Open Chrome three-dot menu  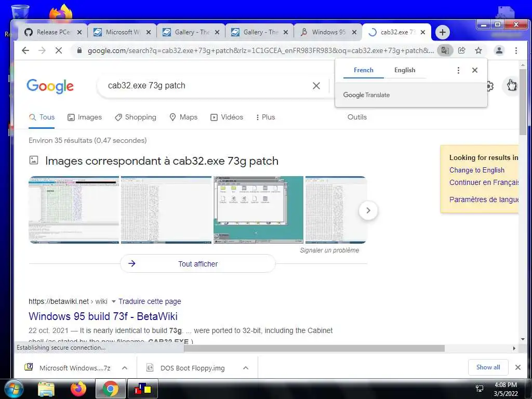[516, 50]
